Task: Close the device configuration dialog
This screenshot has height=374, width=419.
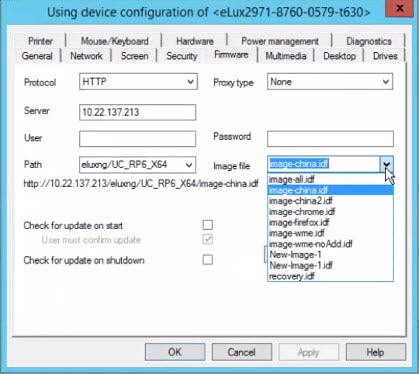Action: pyautogui.click(x=400, y=8)
